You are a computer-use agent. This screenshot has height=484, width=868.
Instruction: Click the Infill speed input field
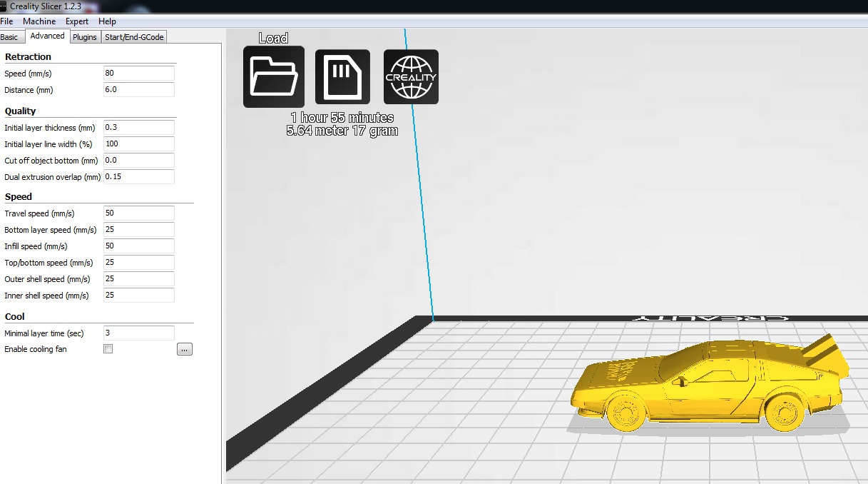139,246
